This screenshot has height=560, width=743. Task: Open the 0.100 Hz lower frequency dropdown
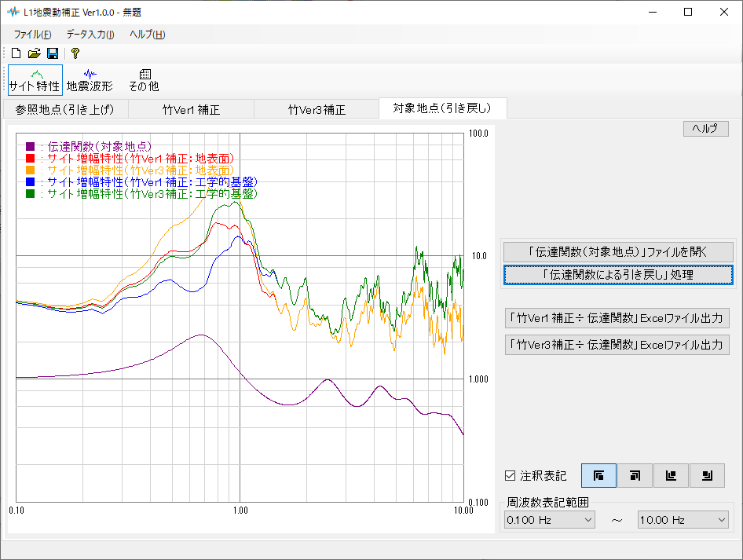[549, 520]
